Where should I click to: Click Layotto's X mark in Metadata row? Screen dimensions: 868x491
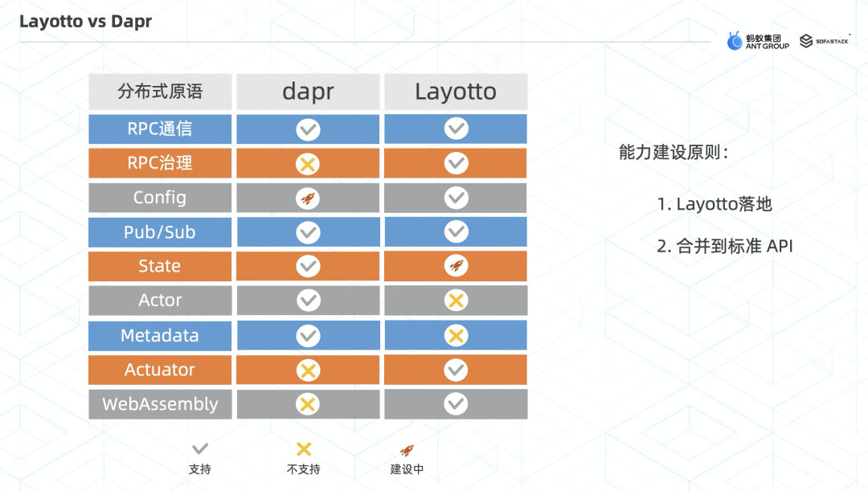point(456,335)
